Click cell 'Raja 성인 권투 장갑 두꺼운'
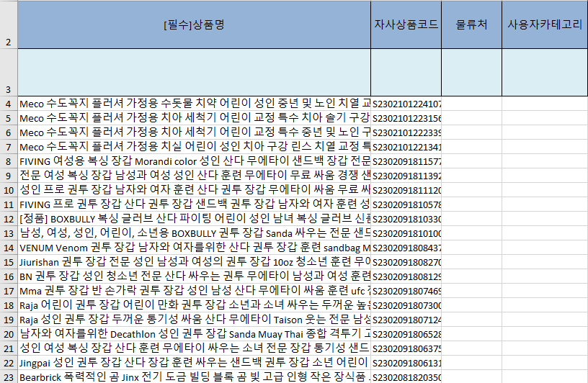 coord(195,320)
